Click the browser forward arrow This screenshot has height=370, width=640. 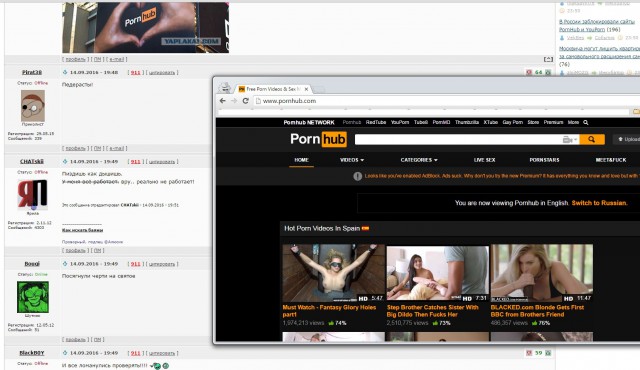click(234, 101)
